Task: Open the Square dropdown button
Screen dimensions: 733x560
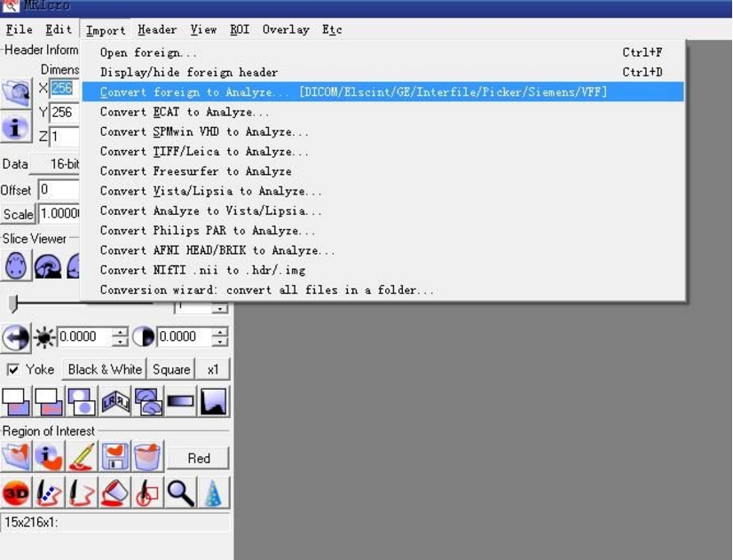Action: tap(171, 369)
